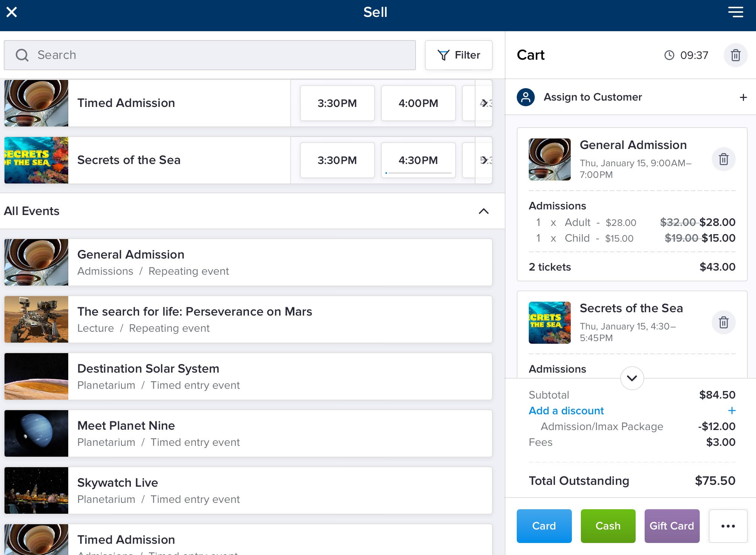Collapse the All Events section
The width and height of the screenshot is (756, 555).
[x=483, y=211]
